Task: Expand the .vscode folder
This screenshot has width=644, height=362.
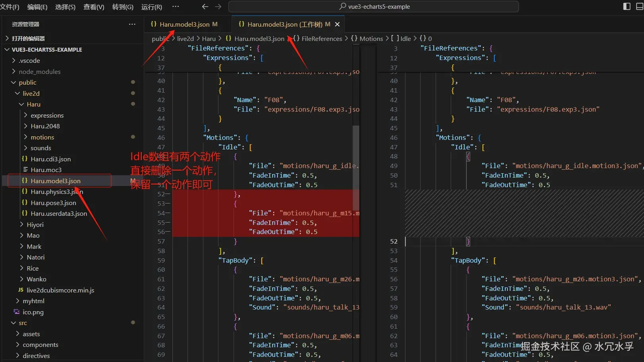Action: [x=14, y=60]
